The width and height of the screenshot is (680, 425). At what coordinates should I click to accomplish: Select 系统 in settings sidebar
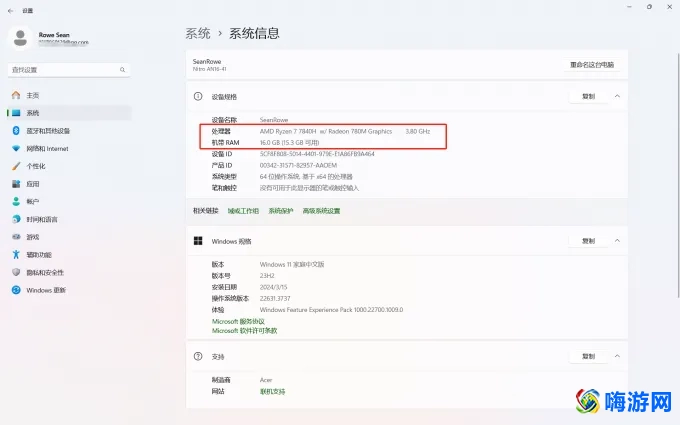69,113
